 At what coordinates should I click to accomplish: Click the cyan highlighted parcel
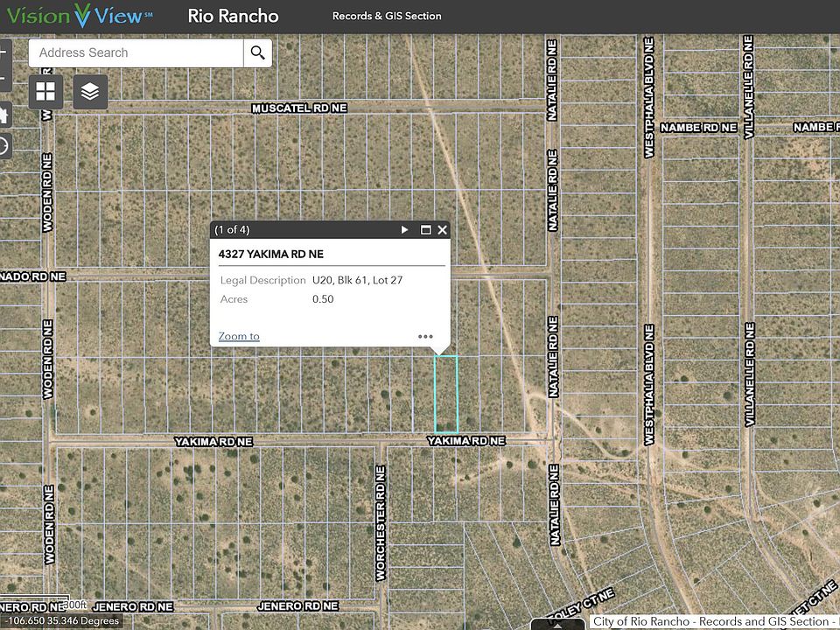point(445,395)
